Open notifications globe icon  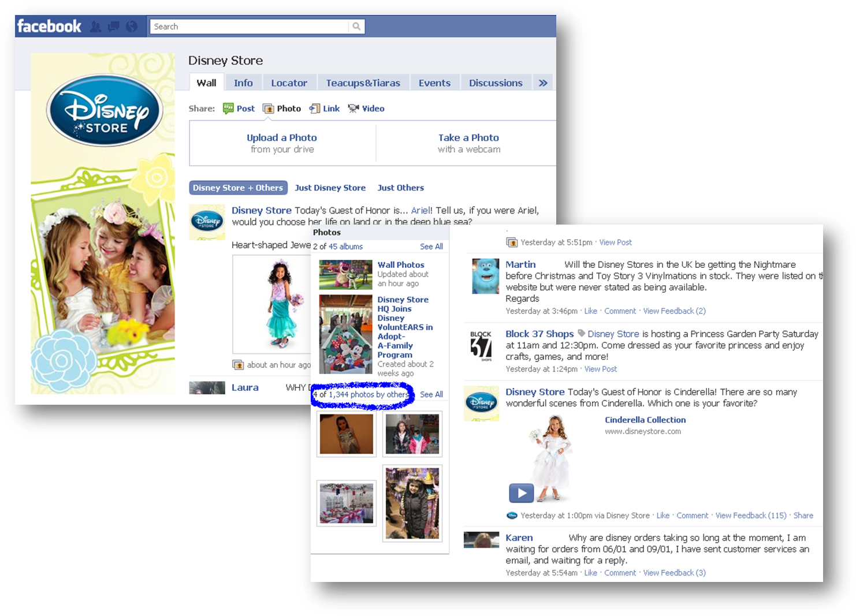click(132, 27)
